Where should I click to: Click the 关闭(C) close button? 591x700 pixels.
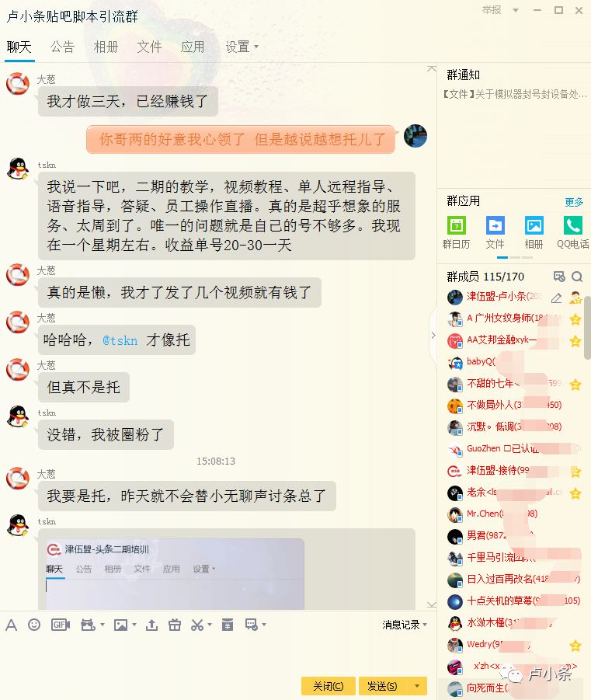tap(328, 686)
